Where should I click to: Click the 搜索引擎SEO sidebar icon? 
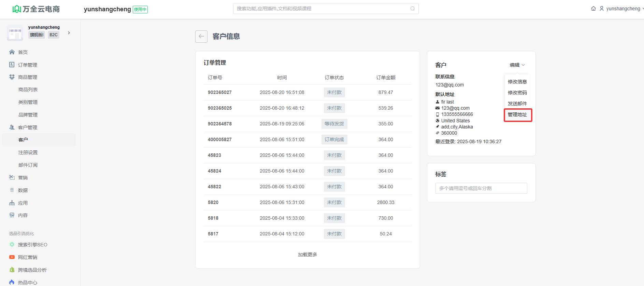point(12,245)
